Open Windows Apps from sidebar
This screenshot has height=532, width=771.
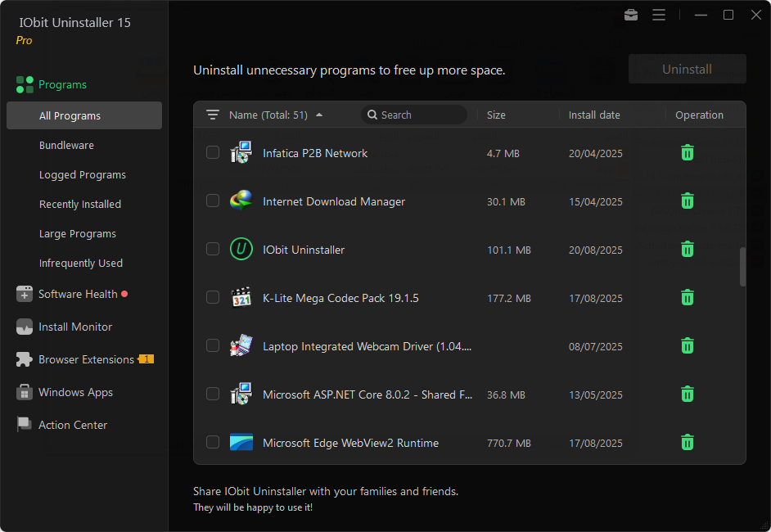76,393
